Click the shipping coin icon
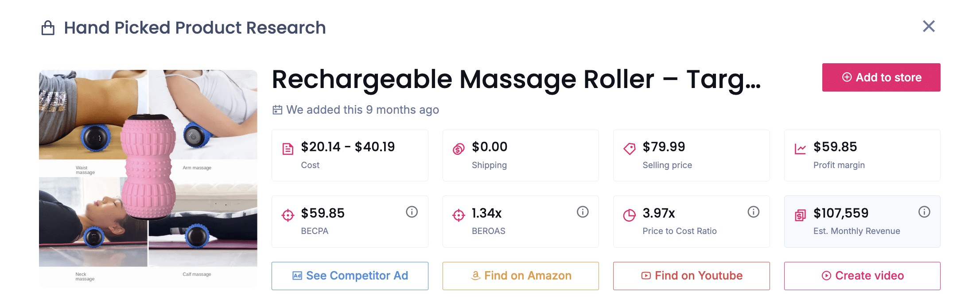 point(459,149)
